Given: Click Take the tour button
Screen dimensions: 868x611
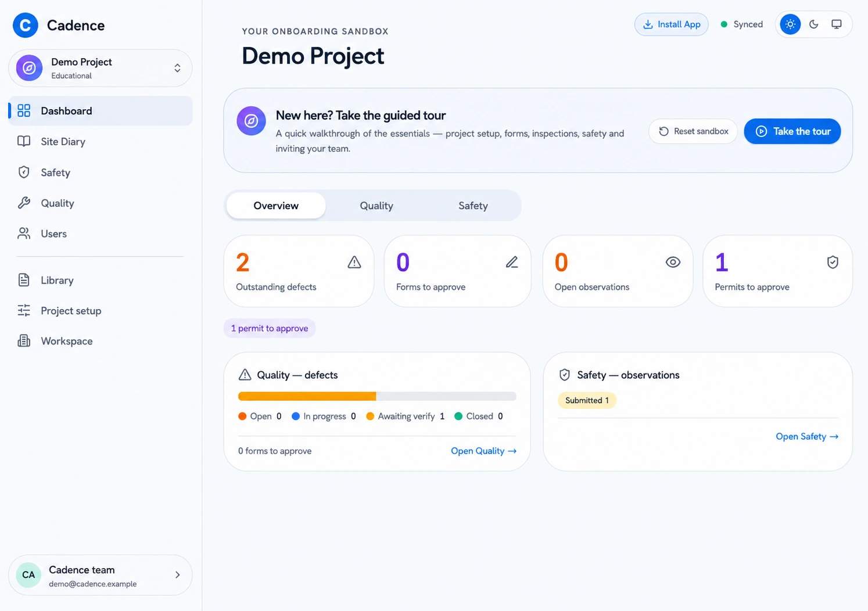Looking at the screenshot, I should (792, 131).
